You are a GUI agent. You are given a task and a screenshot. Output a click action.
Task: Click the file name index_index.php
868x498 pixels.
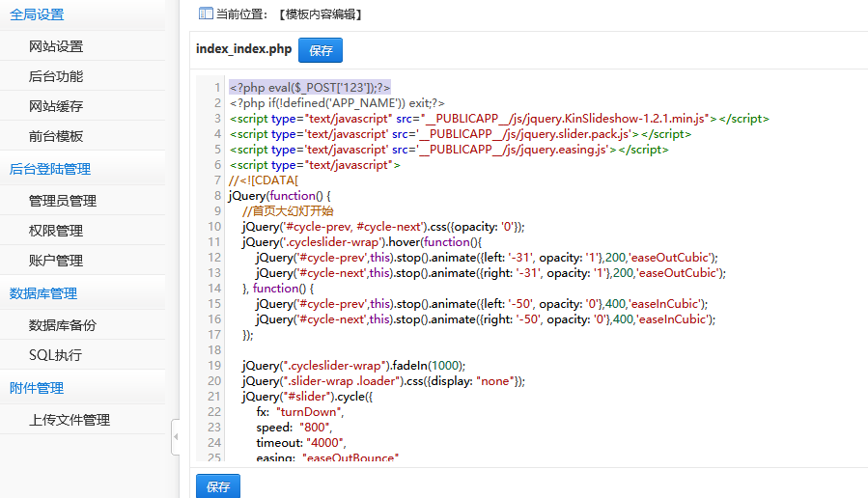point(243,48)
